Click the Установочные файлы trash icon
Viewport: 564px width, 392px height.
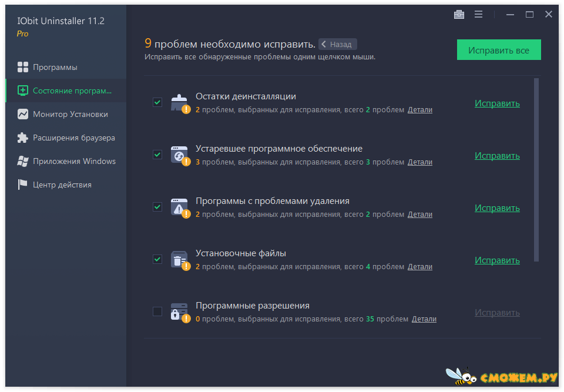click(x=180, y=260)
